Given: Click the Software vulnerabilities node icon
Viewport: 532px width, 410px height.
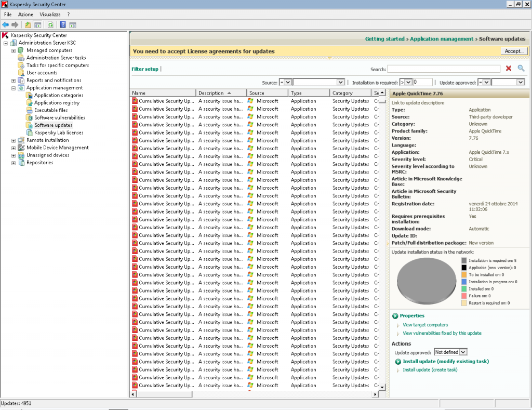Looking at the screenshot, I should pyautogui.click(x=29, y=118).
